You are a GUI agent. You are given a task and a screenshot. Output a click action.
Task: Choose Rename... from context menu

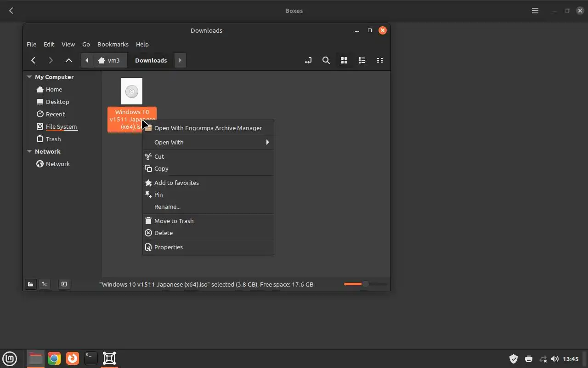[208, 207]
